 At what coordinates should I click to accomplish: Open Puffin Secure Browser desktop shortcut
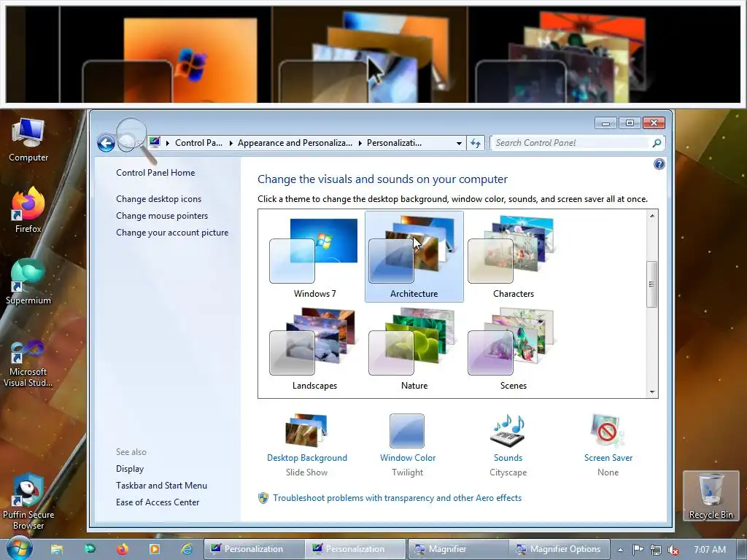(x=28, y=502)
